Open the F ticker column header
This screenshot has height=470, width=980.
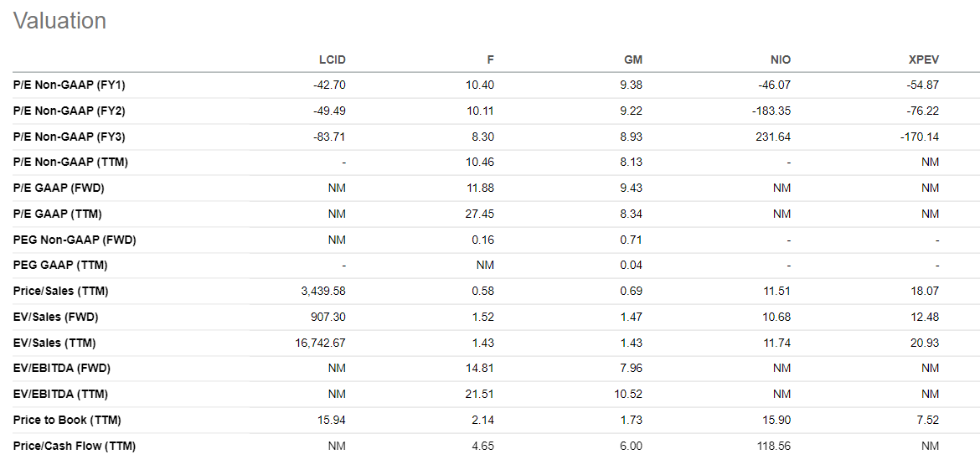[x=490, y=59]
